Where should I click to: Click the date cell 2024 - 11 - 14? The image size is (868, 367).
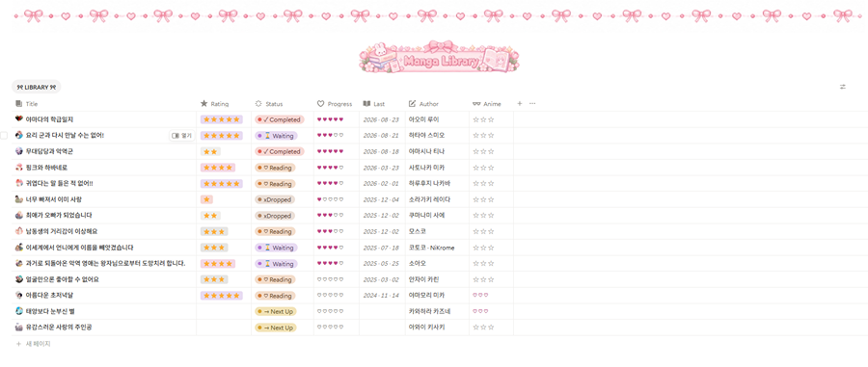[x=381, y=296]
